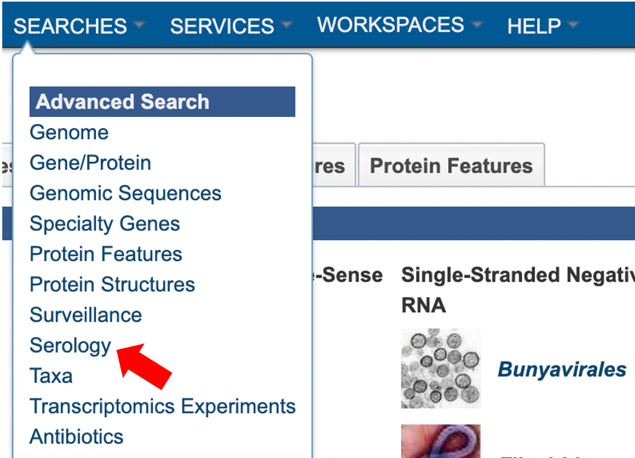The height and width of the screenshot is (458, 635).
Task: Open the Bunyavirales link
Action: coord(562,369)
